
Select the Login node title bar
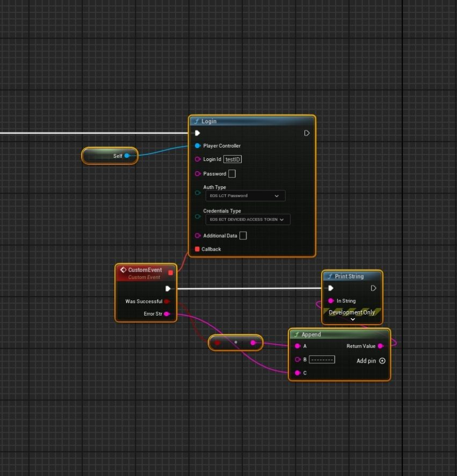coord(252,121)
